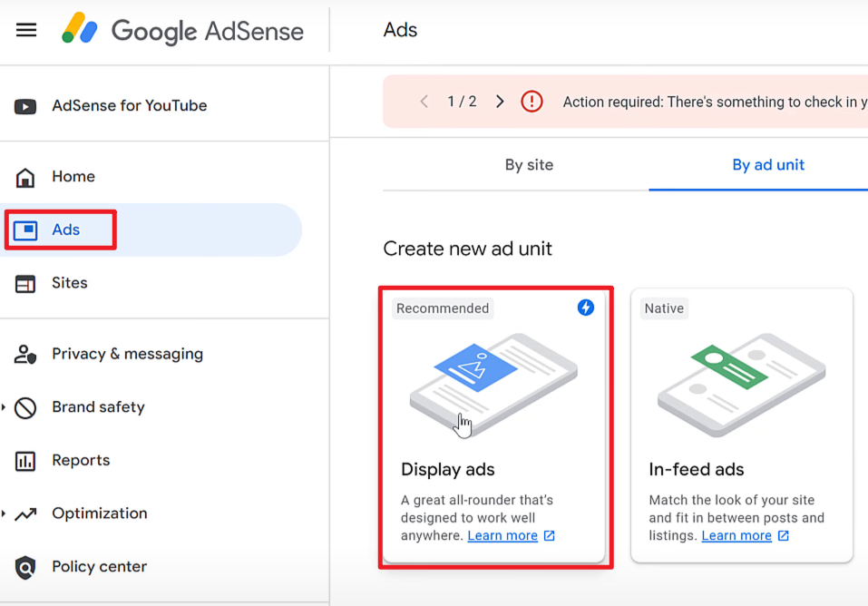Image resolution: width=868 pixels, height=606 pixels.
Task: Select the In-feed ads phone illustration
Action: click(x=742, y=385)
